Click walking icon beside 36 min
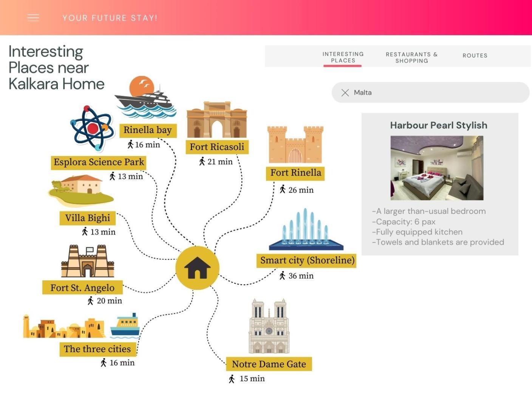Image resolution: width=532 pixels, height=399 pixels. (282, 275)
